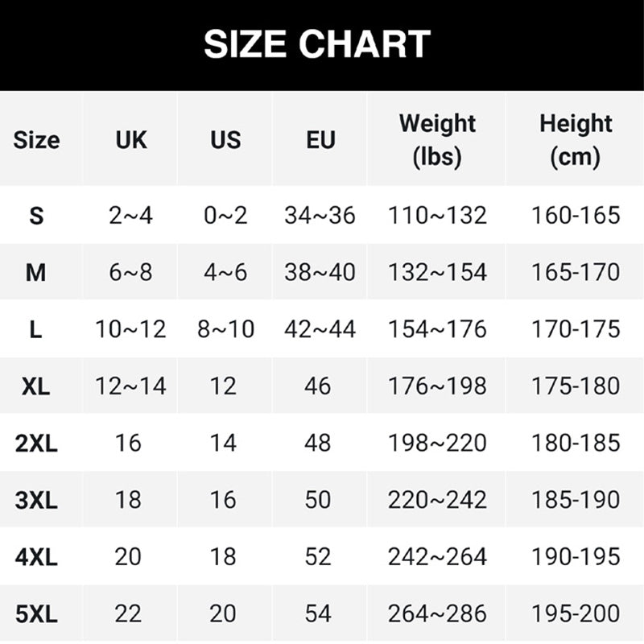Viewport: 644px width, 644px height.
Task: Select the EU column header
Action: (x=320, y=140)
